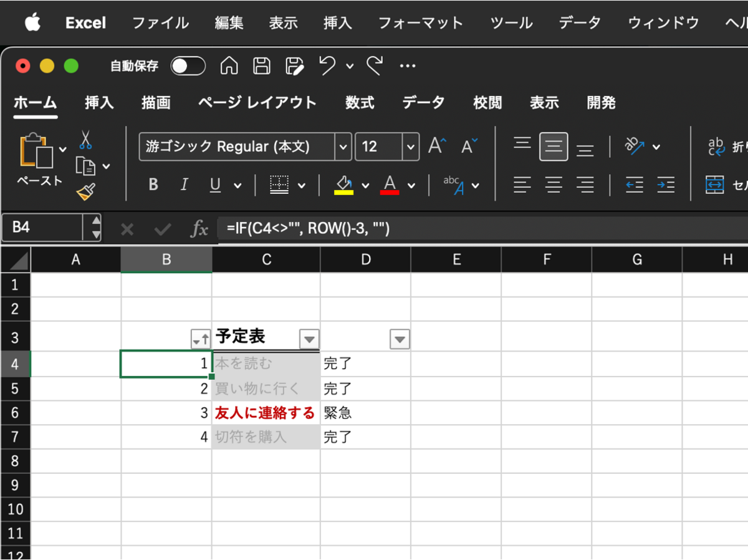Expand the Paste options arrow
748x560 pixels.
[62, 149]
